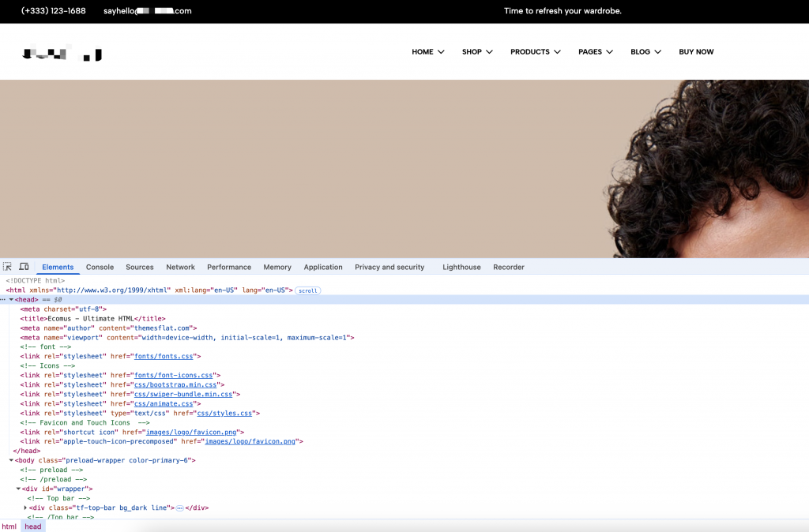This screenshot has width=809, height=532.
Task: Open the Recorder tab
Action: (508, 267)
